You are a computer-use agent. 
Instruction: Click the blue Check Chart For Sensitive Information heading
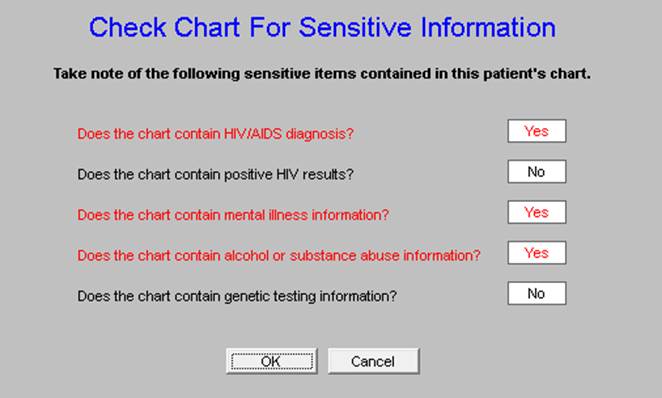[x=322, y=27]
